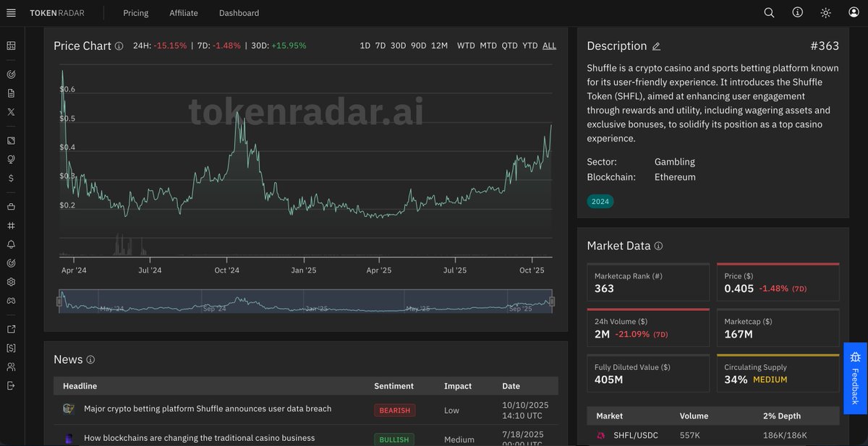Click the Impact column header

[457, 386]
